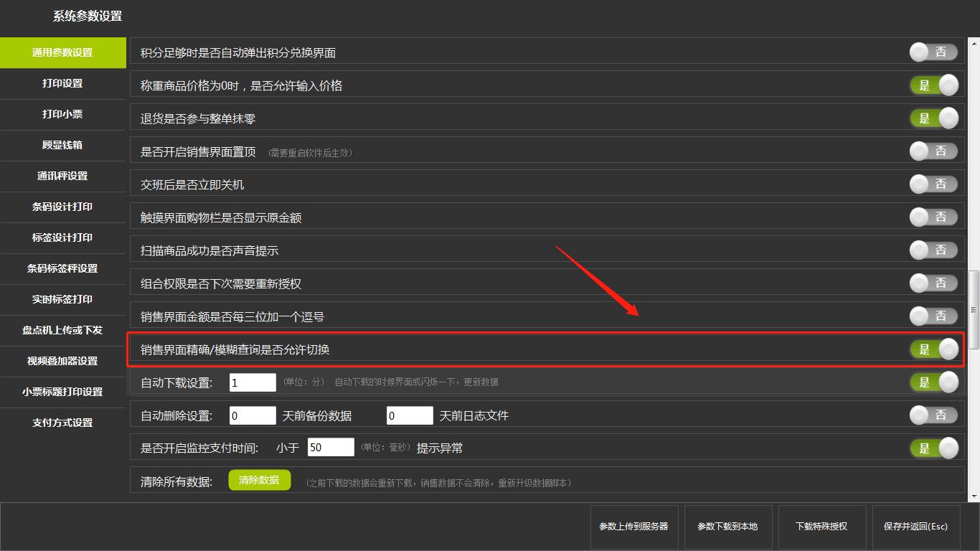The image size is (980, 551).
Task: Turn off the 自动下载设置 toggle
Action: [933, 382]
